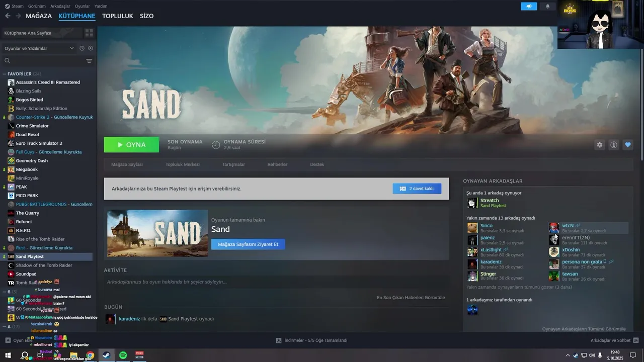The width and height of the screenshot is (644, 362).
Task: Click En Son Çıkan Haberleri Görüntüle
Action: click(411, 298)
